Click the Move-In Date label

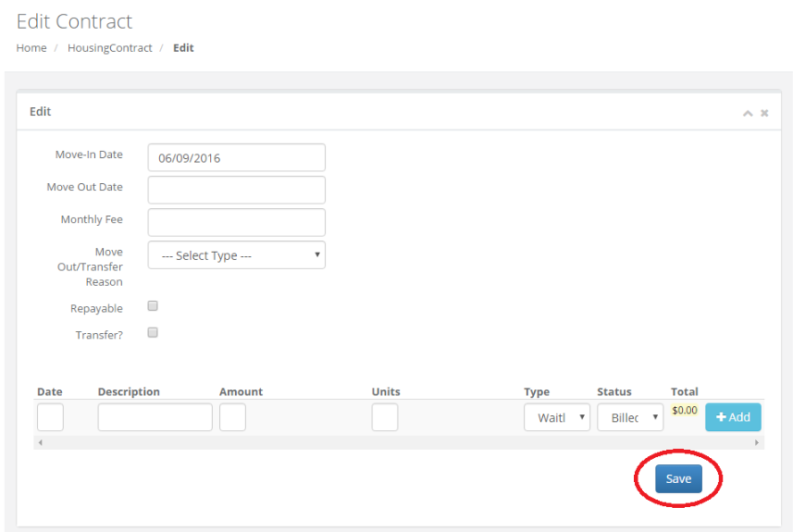[89, 155]
